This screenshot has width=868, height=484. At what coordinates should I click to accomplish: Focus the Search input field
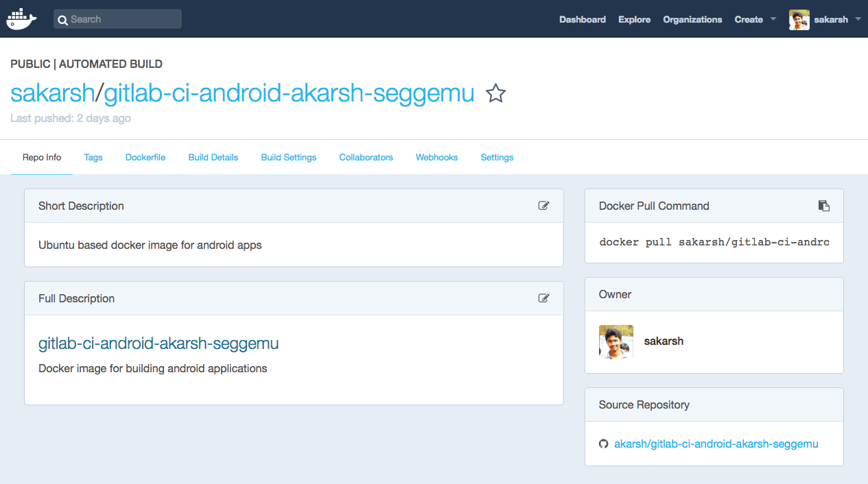point(117,19)
